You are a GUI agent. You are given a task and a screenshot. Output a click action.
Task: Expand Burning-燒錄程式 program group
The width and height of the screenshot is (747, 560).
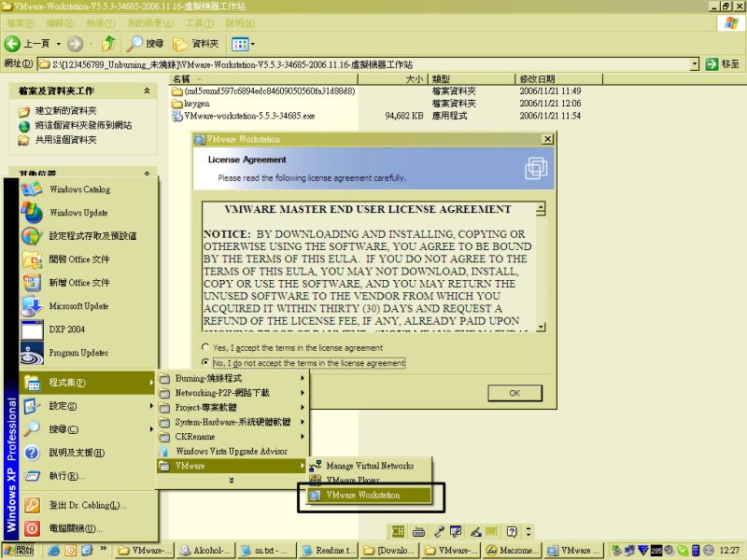tap(233, 378)
